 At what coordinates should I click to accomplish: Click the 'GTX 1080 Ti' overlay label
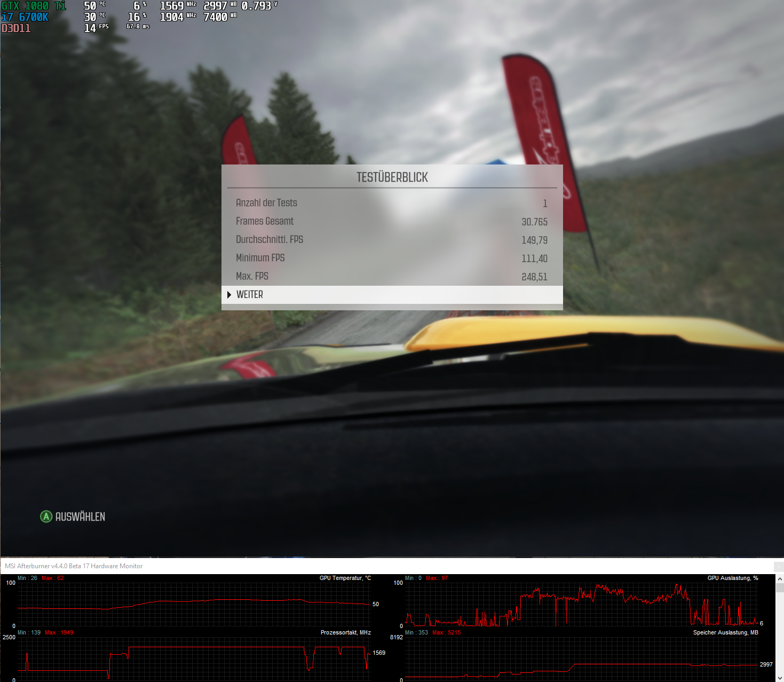coord(34,6)
